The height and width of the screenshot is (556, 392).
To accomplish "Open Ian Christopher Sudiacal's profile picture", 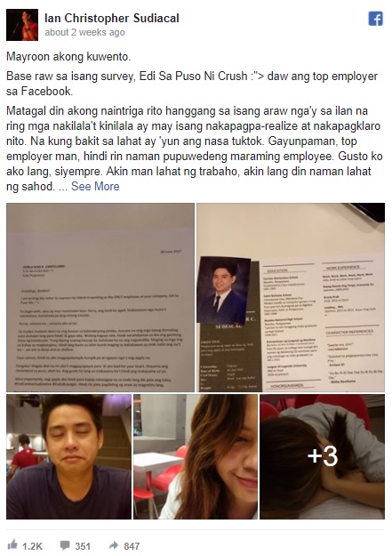I will coord(22,25).
